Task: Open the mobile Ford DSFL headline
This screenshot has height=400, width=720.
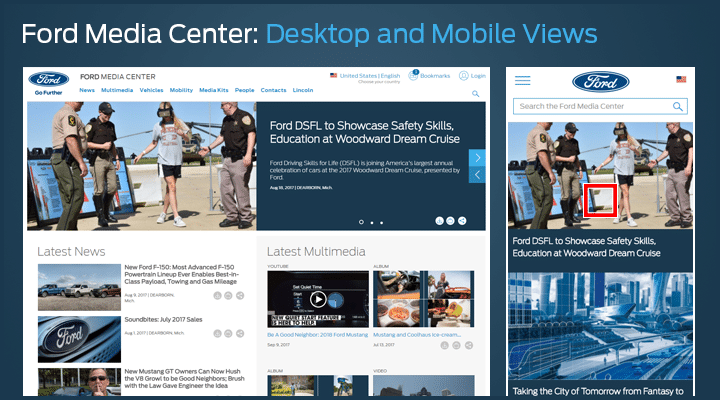Action: 586,247
